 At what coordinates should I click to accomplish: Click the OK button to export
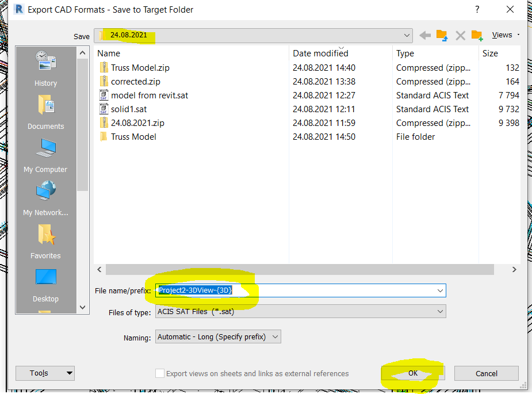(412, 373)
